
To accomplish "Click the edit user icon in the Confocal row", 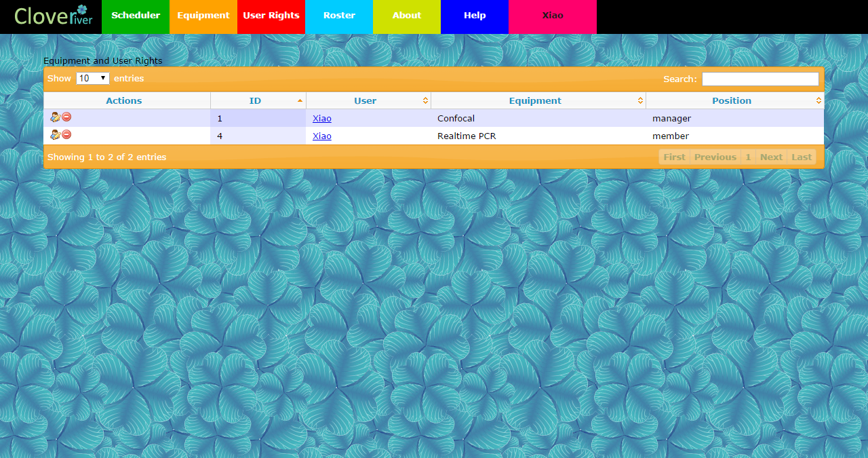I will coord(55,117).
